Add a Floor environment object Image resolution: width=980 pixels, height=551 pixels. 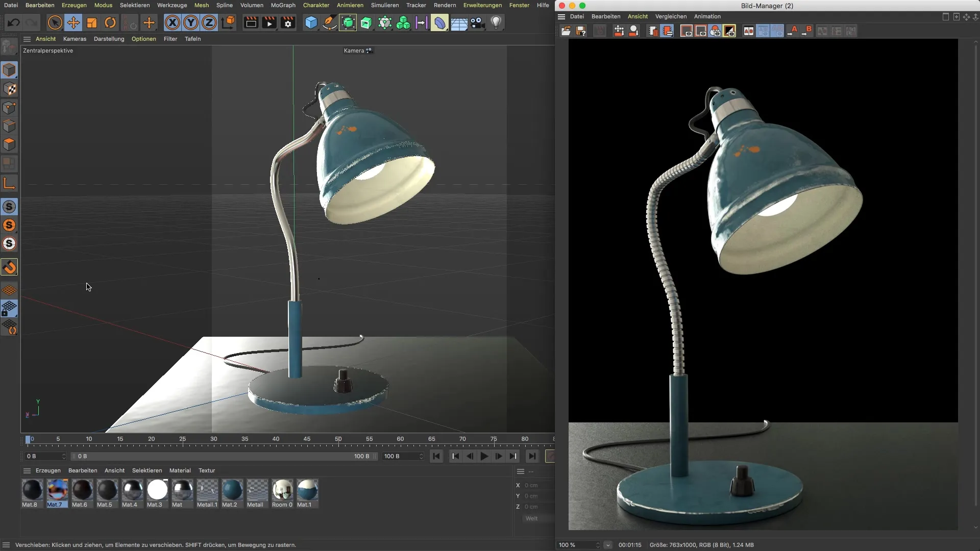[x=458, y=23]
